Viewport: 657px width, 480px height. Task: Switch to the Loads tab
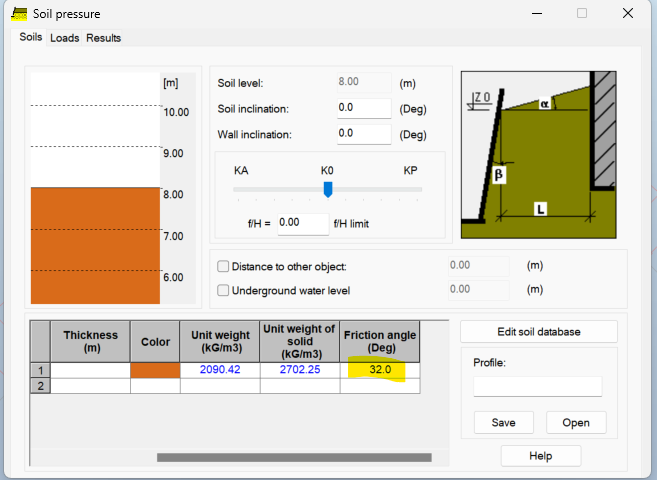pos(65,38)
